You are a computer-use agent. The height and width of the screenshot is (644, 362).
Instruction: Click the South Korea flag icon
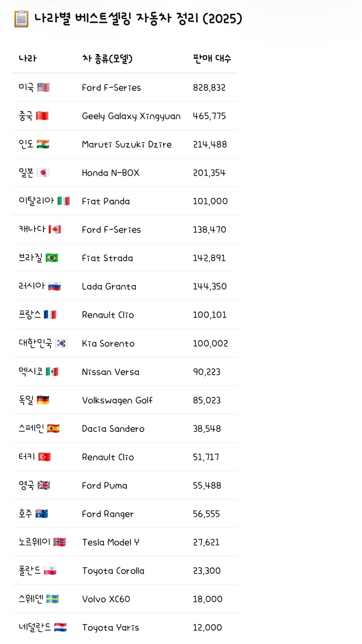[61, 343]
